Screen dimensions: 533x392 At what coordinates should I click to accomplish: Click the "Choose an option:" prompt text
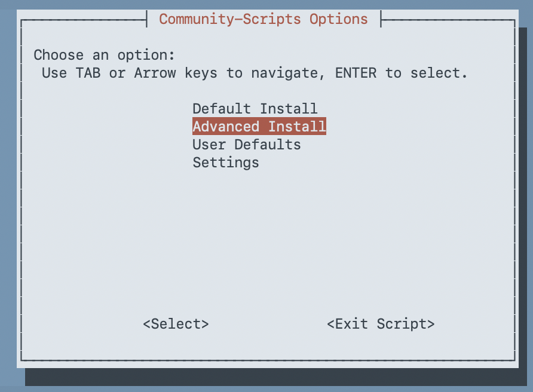tap(105, 54)
